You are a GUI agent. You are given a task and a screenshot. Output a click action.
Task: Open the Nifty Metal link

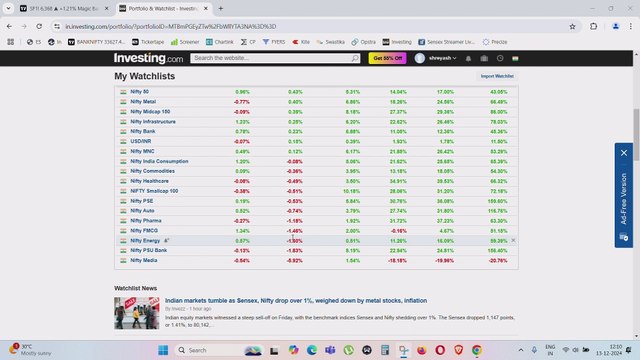(x=143, y=102)
